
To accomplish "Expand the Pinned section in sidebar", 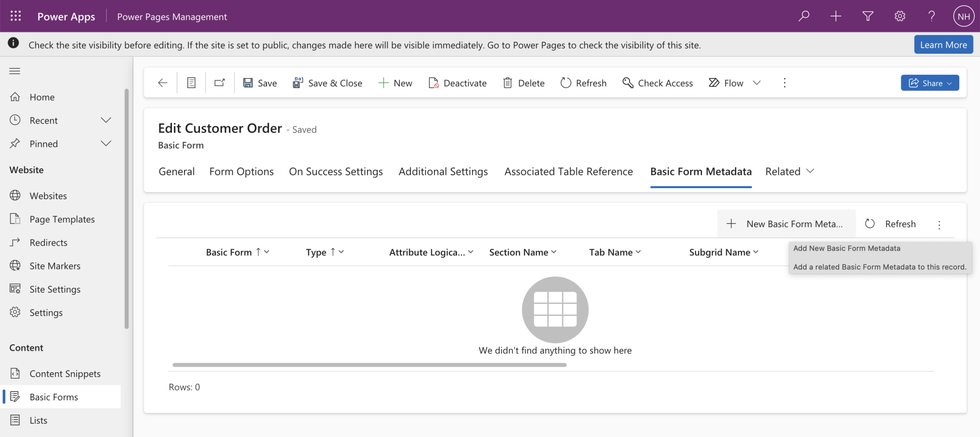I will click(x=106, y=144).
